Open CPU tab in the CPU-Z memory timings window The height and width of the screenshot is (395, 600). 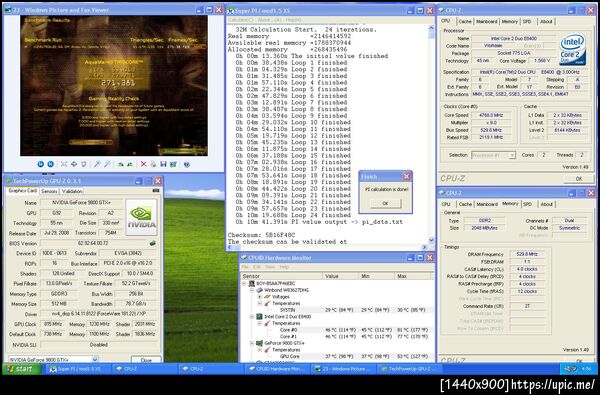pos(446,204)
